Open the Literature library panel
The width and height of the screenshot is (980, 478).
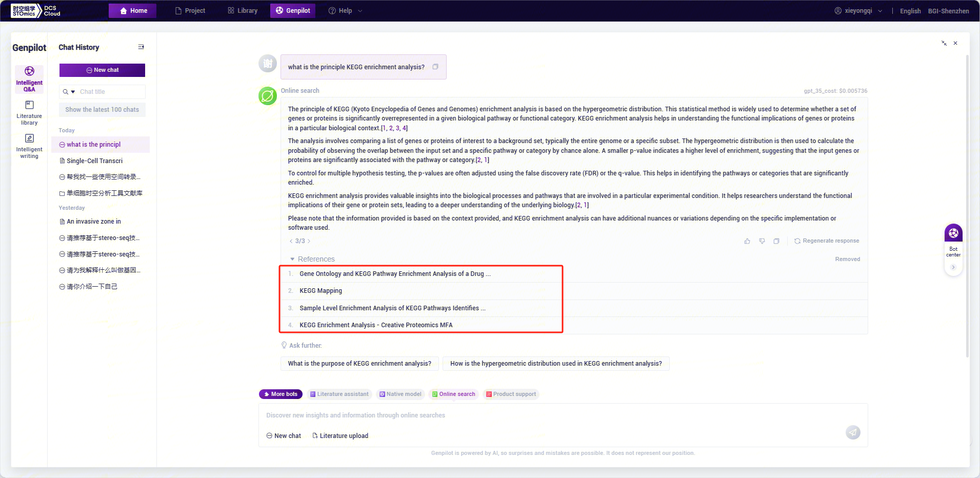(x=29, y=112)
